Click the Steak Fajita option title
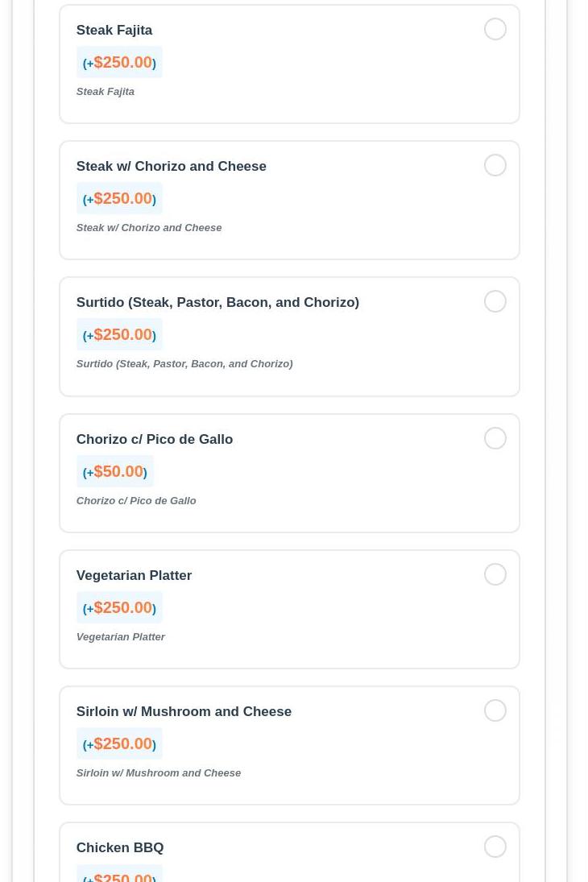Screen dimensions: 588x882 tap(114, 31)
